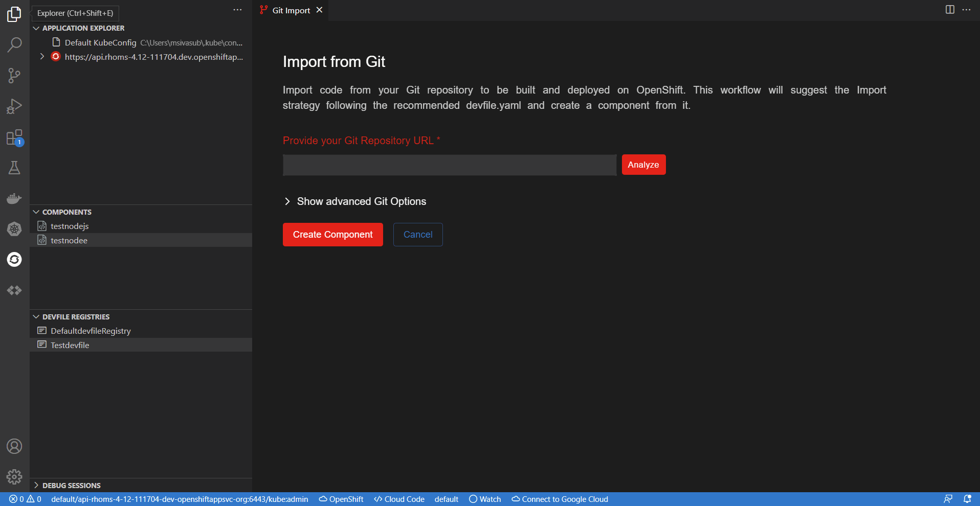Click the testnodejs component icon
This screenshot has width=980, height=506.
tap(42, 226)
